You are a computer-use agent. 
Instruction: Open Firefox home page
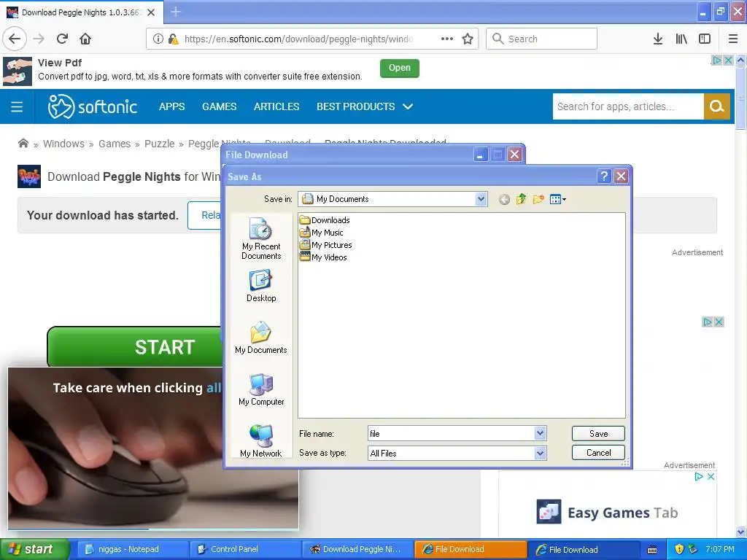pyautogui.click(x=85, y=39)
